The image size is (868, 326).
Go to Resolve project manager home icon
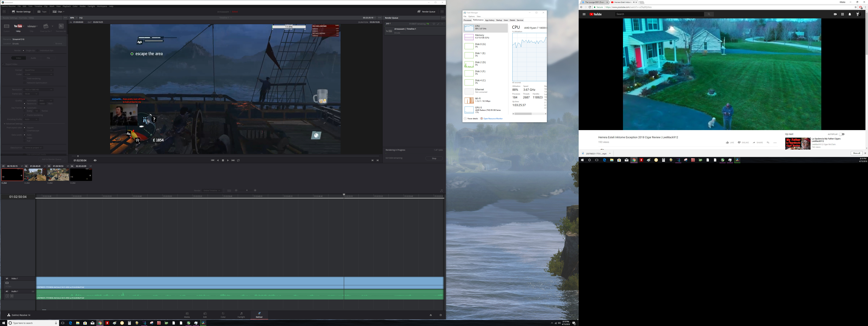(x=431, y=315)
